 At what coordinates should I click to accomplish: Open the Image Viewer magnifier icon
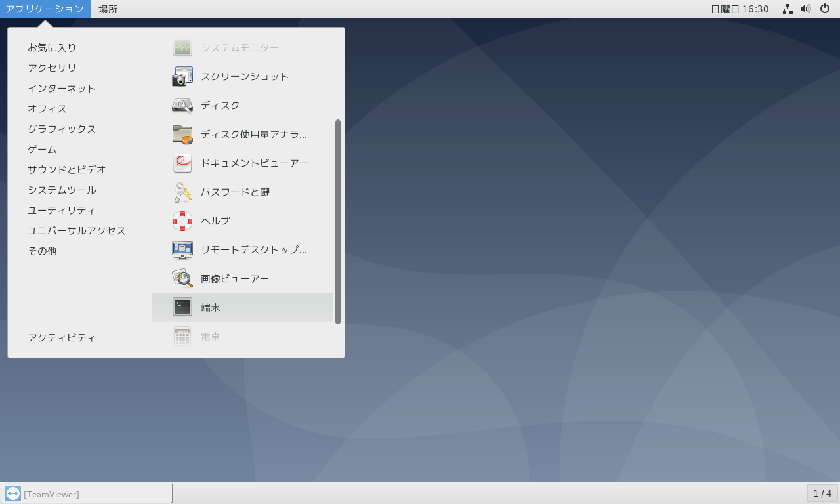[x=182, y=279]
